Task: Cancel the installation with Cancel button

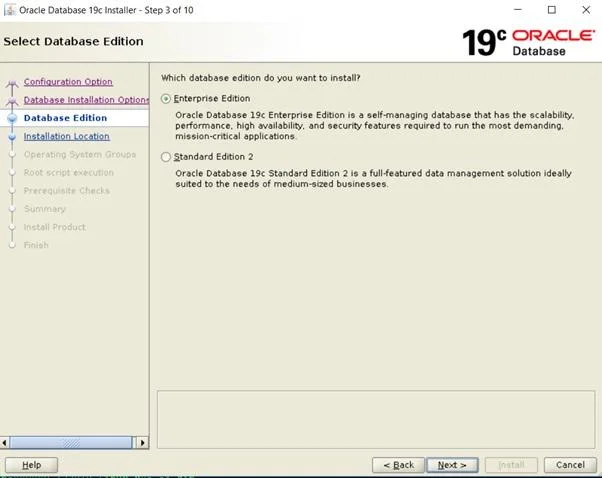Action: [x=570, y=465]
